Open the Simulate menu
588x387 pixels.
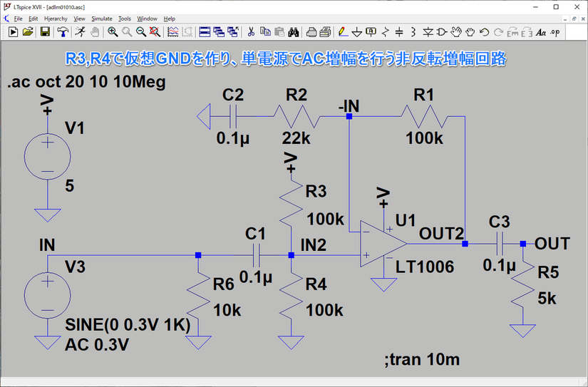click(102, 19)
